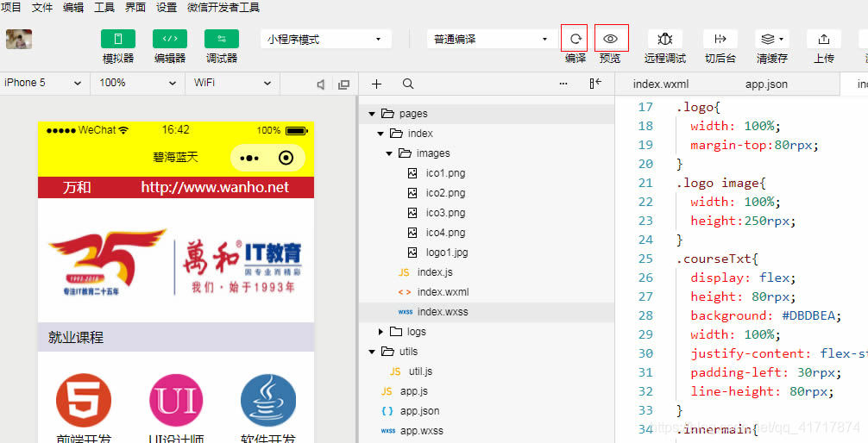
Task: Click the pink UI设计师 course icon
Action: coord(176,401)
